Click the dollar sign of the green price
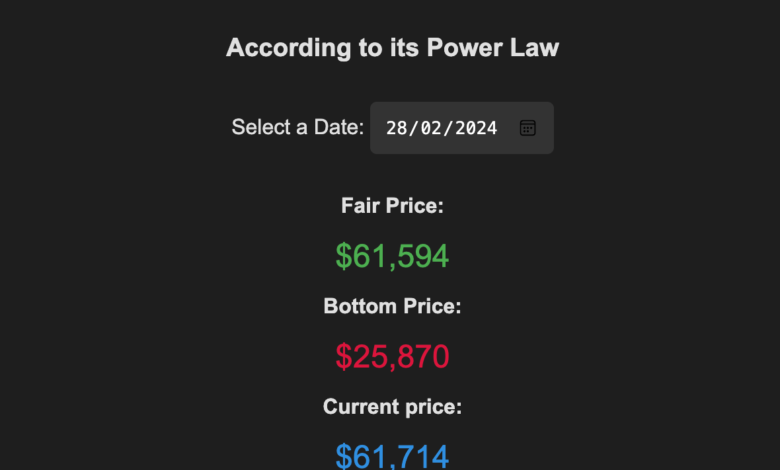Image resolution: width=780 pixels, height=470 pixels. [x=344, y=257]
